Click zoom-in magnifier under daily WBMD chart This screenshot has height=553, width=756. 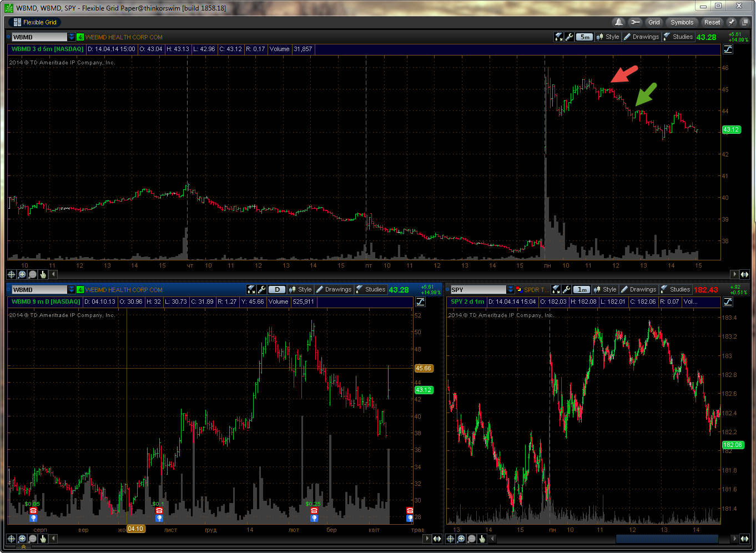click(22, 539)
